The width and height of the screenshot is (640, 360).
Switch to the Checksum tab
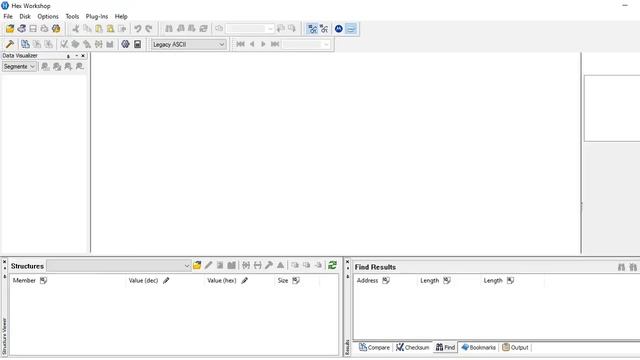[412, 347]
